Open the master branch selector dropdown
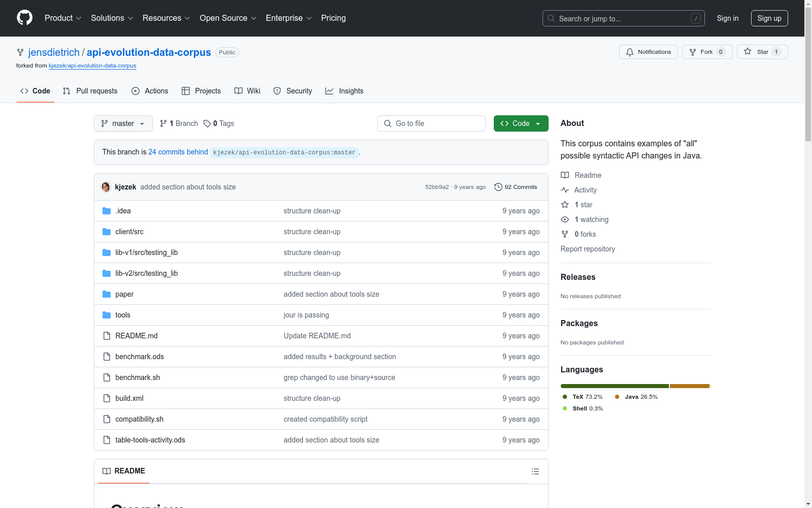The width and height of the screenshot is (812, 508). [x=123, y=123]
